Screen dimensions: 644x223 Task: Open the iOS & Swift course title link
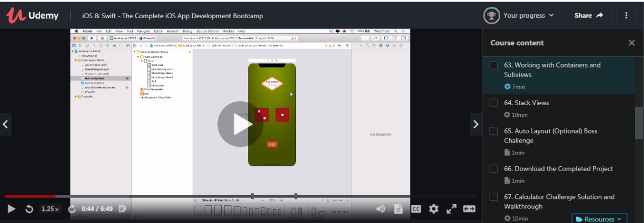(173, 16)
